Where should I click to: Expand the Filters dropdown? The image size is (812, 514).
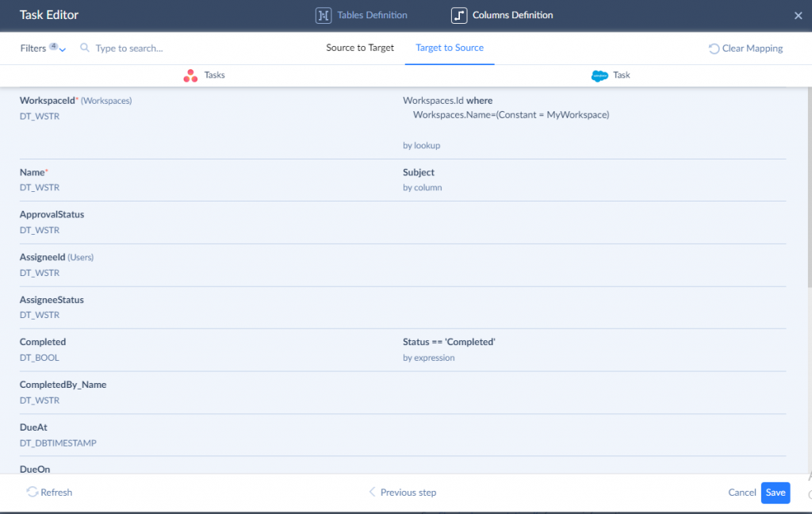[x=43, y=48]
